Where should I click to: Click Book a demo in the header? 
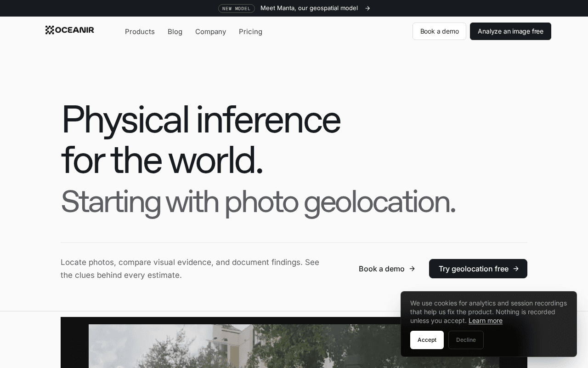439,31
